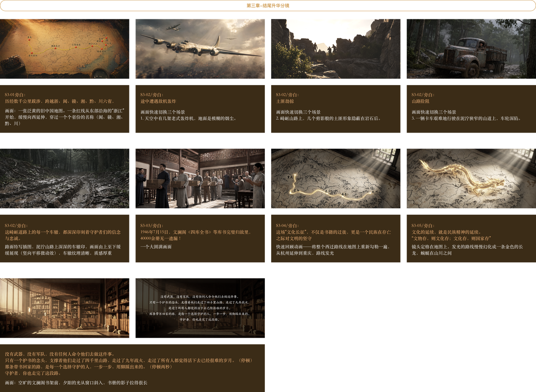The height and width of the screenshot is (392, 536).
Task: Select the golden dragon map thumbnail
Action: click(x=471, y=179)
